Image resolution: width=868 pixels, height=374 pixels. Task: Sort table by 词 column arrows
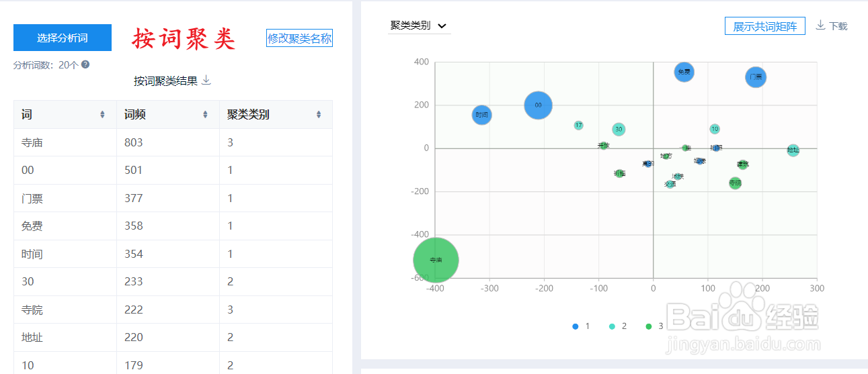point(102,115)
